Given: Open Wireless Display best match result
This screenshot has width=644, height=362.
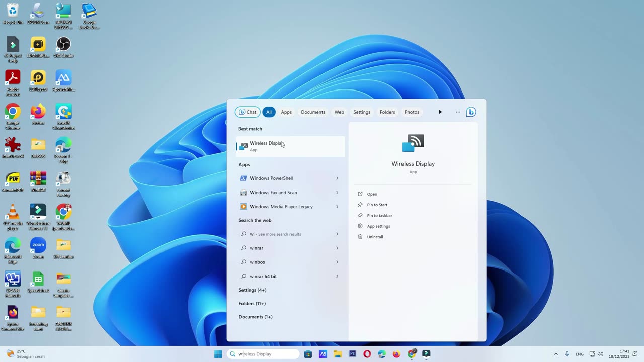Looking at the screenshot, I should [290, 146].
